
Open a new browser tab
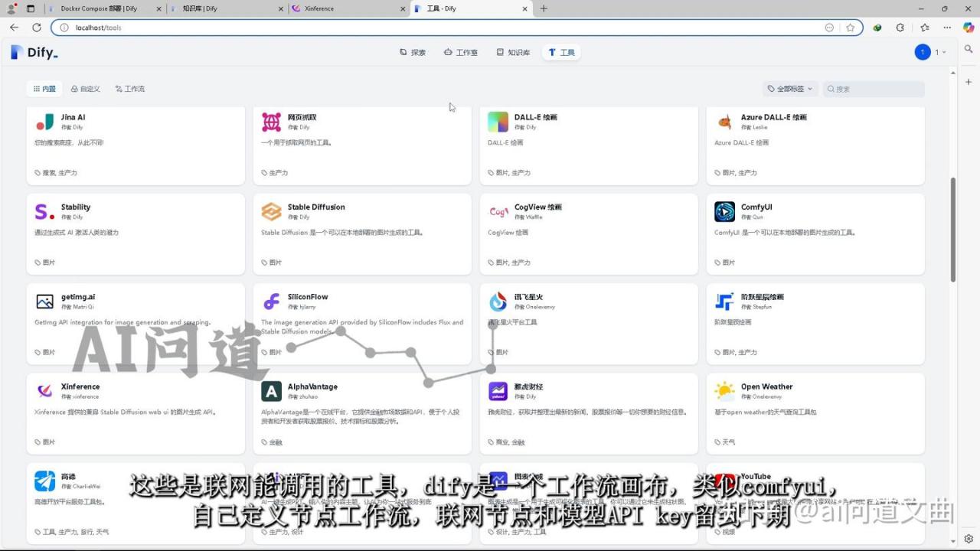pos(544,8)
